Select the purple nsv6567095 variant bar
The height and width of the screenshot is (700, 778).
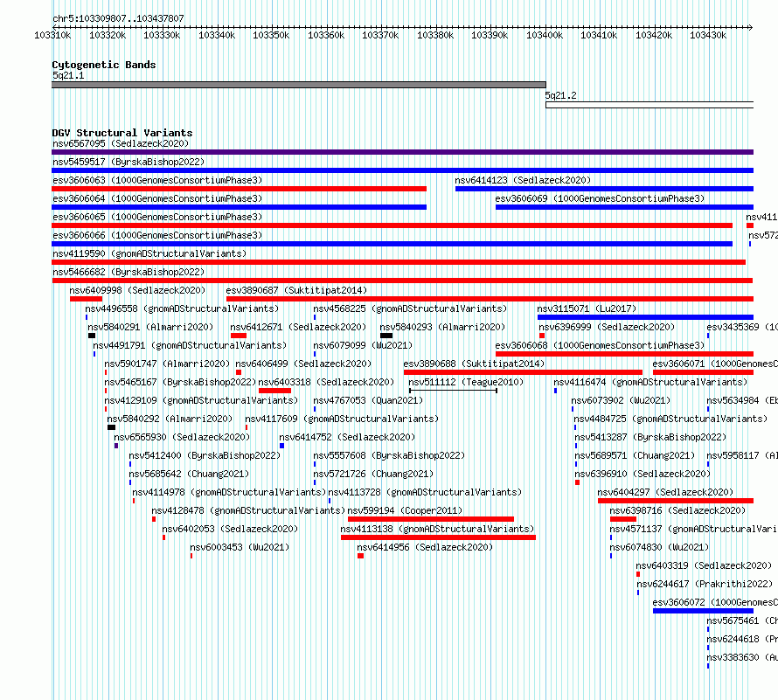tap(402, 152)
